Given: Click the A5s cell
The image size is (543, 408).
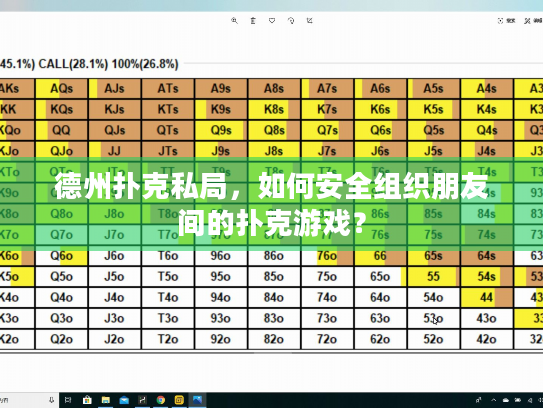Looking at the screenshot, I should pos(434,89).
